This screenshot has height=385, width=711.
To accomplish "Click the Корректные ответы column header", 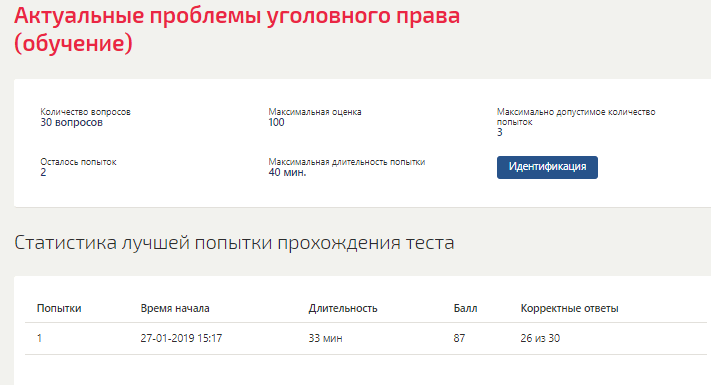I will click(570, 308).
